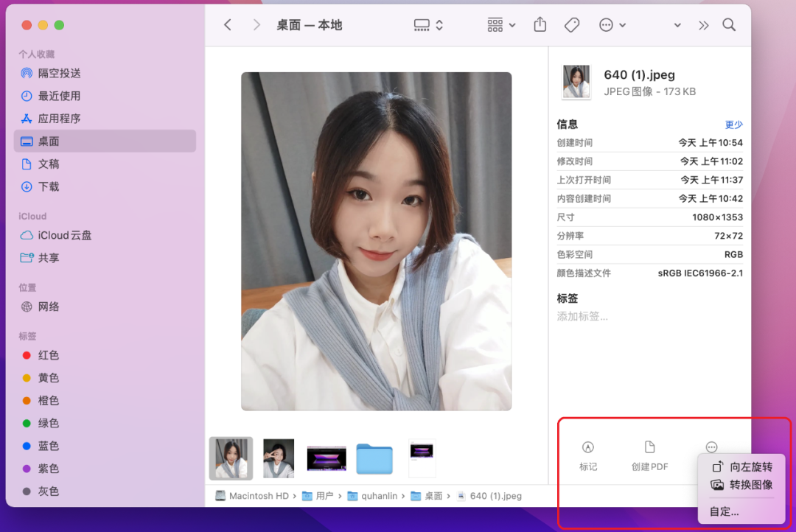This screenshot has height=532, width=796.
Task: Click the 更少 link in the info panel
Action: [x=734, y=124]
